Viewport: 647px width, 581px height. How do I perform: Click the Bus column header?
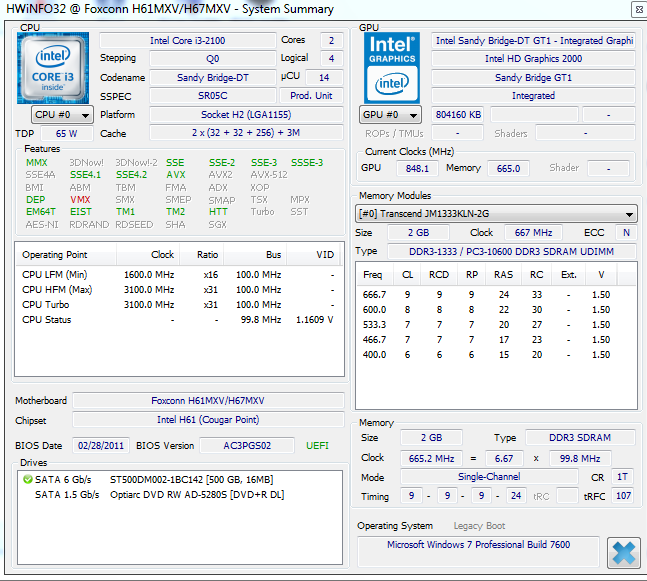click(x=255, y=255)
